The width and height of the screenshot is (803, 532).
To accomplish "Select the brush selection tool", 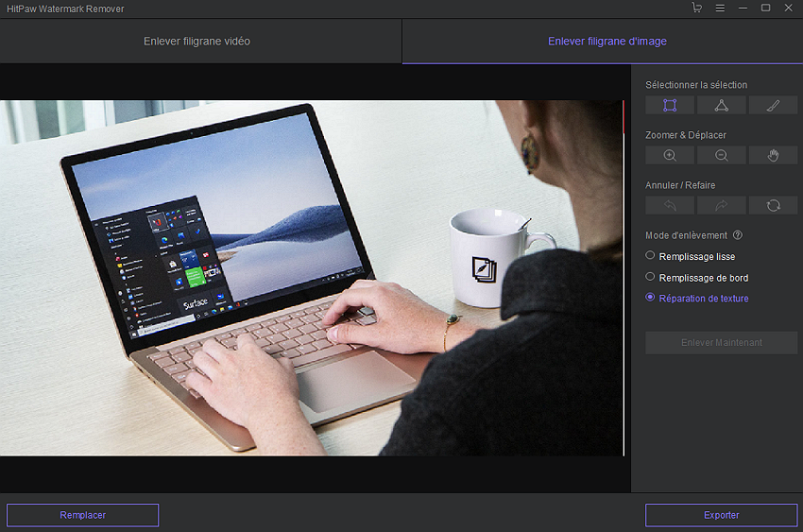I will pos(773,105).
